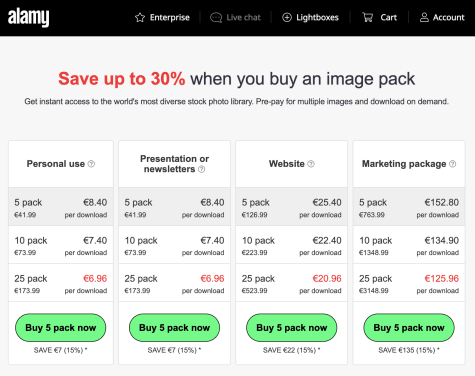Open the shopping cart icon

368,17
